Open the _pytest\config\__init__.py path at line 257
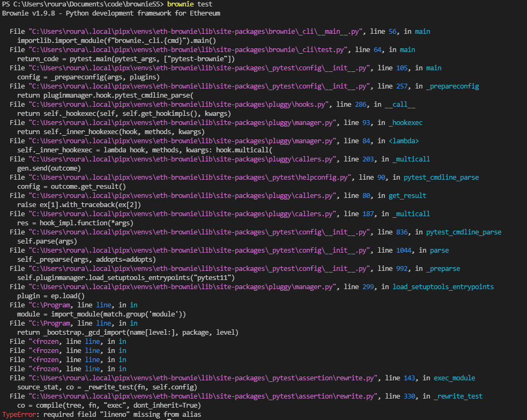This screenshot has width=527, height=420. click(199, 86)
